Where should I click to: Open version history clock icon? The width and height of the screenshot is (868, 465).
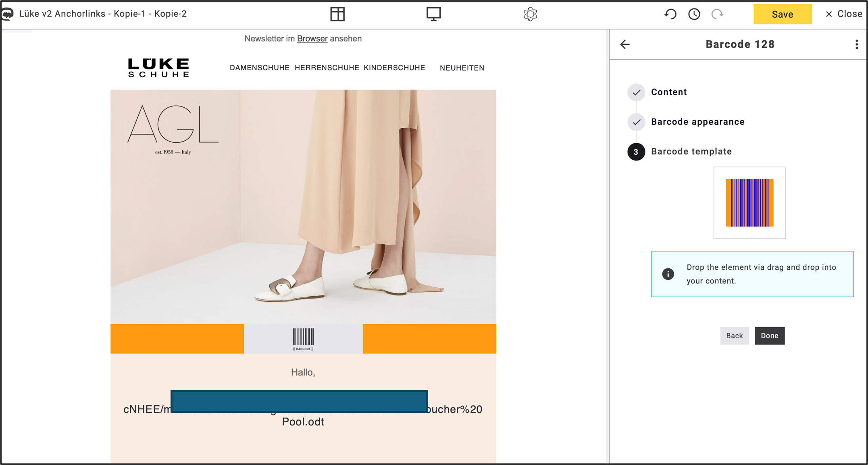pyautogui.click(x=694, y=14)
